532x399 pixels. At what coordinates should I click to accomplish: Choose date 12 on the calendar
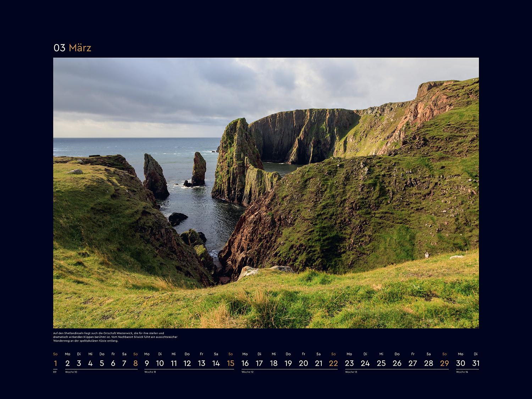pyautogui.click(x=187, y=363)
